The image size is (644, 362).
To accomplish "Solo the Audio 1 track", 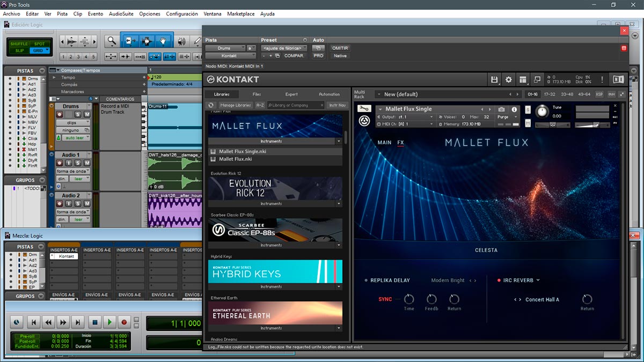I will click(x=78, y=163).
